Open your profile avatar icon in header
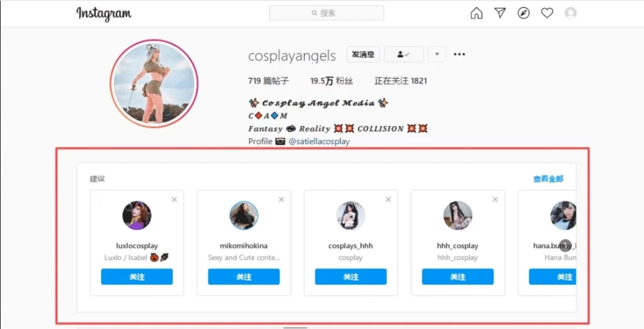Screen dimensions: 644x329 (x=570, y=13)
